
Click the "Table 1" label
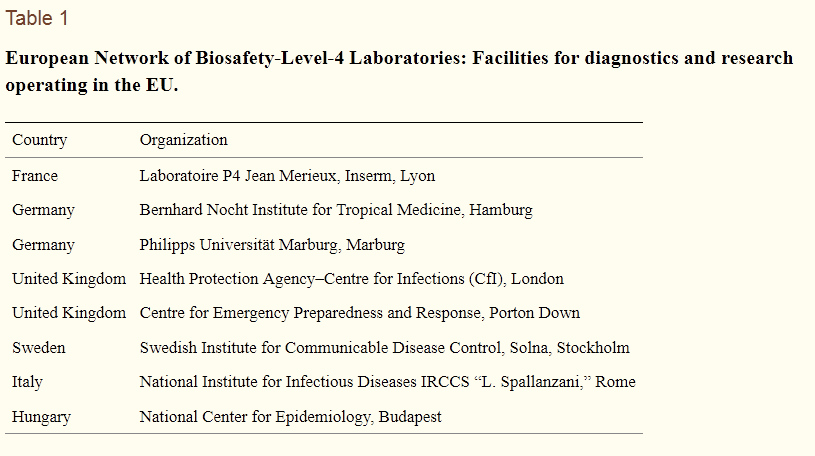pos(38,19)
